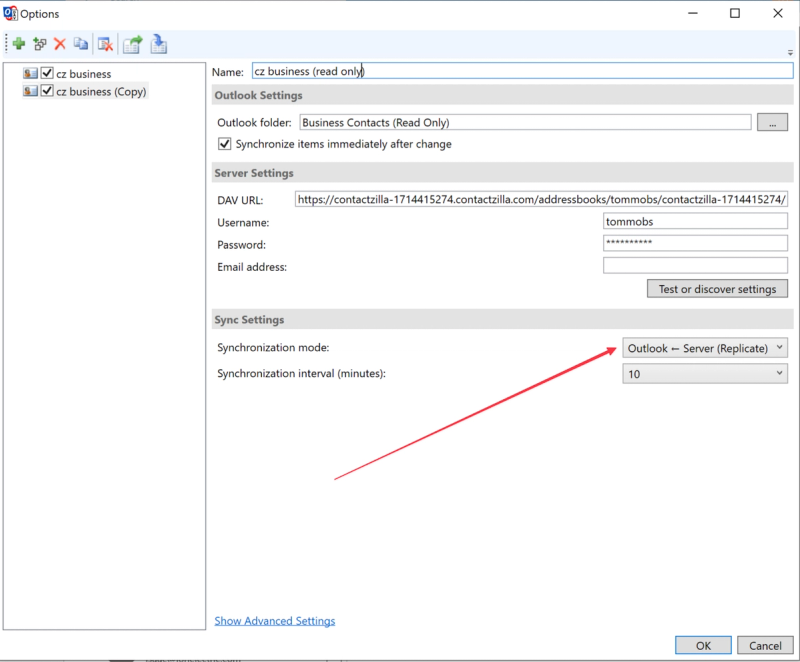Click the Synchronization mode label

pos(273,348)
